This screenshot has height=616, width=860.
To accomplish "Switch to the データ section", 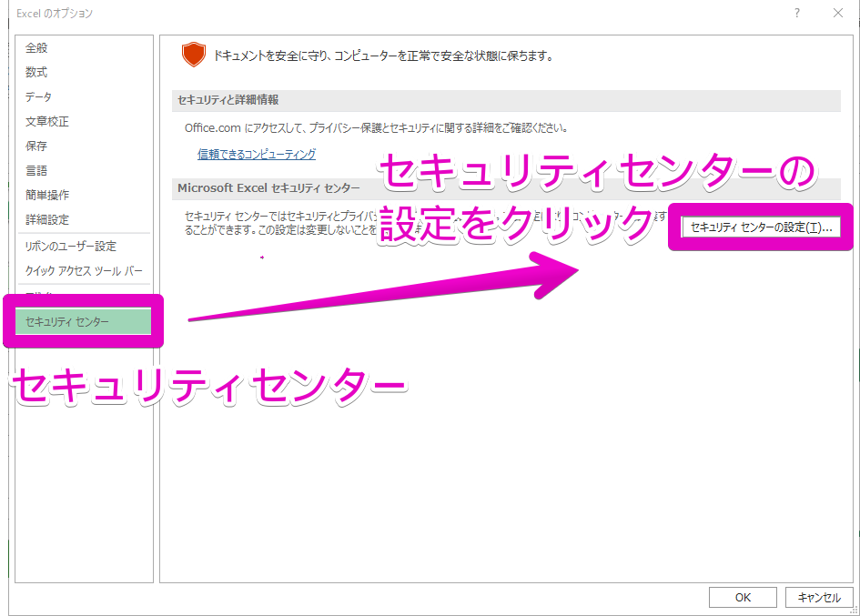I will click(x=38, y=96).
